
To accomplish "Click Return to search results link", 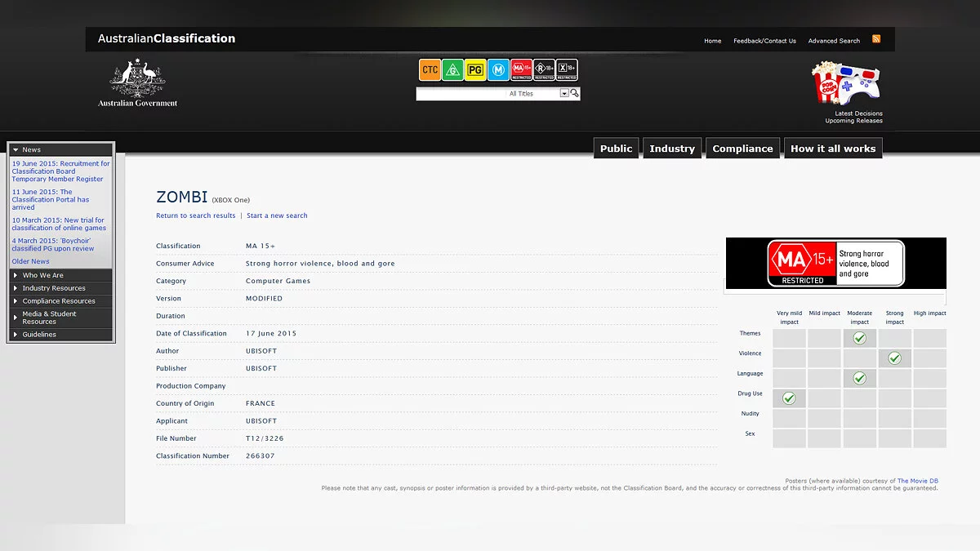I will coord(195,216).
